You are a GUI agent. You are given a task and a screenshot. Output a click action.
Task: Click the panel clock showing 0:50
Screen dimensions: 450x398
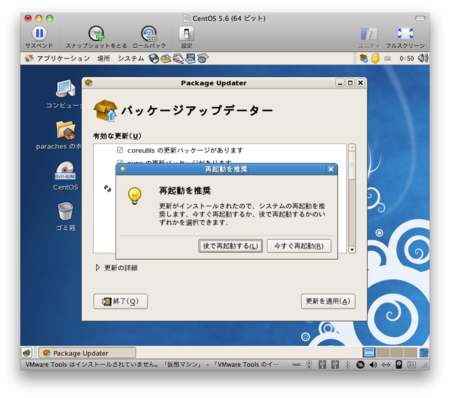(x=406, y=59)
